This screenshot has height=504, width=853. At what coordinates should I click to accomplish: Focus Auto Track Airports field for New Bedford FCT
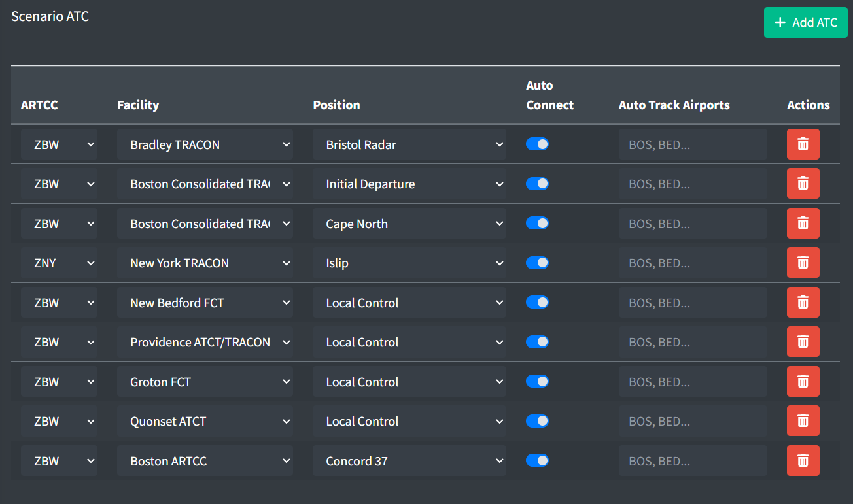(x=693, y=303)
